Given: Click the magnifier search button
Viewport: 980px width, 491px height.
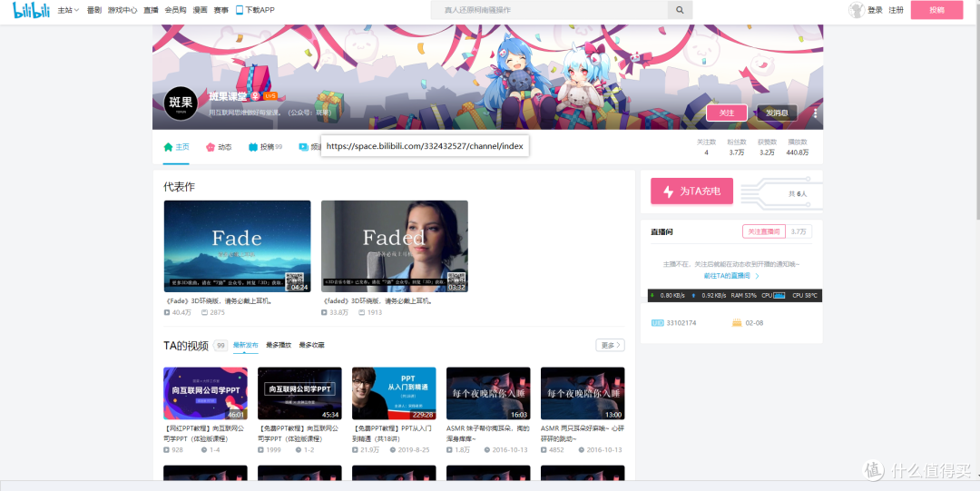Looking at the screenshot, I should tap(680, 10).
